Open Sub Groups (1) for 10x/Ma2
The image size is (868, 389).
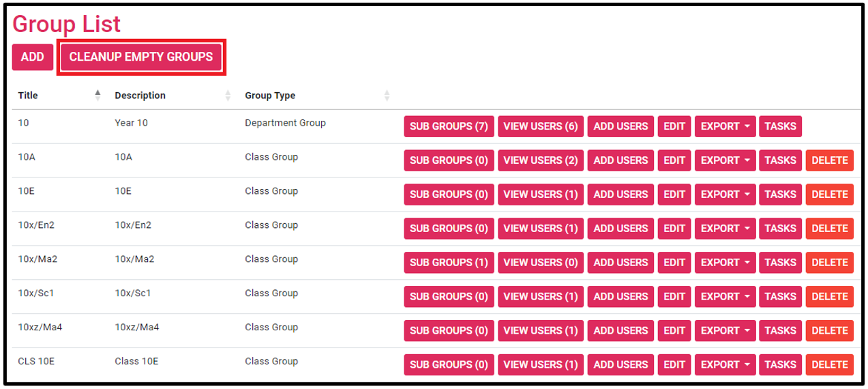coord(449,262)
